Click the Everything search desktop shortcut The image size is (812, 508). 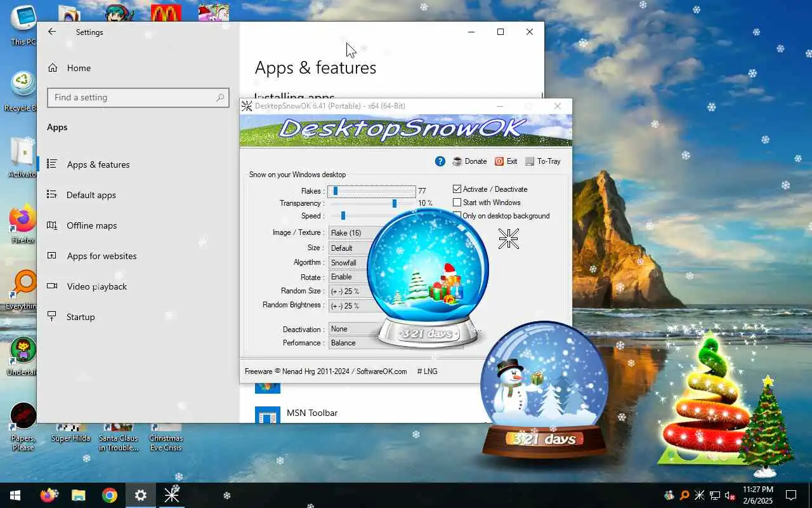coord(22,290)
